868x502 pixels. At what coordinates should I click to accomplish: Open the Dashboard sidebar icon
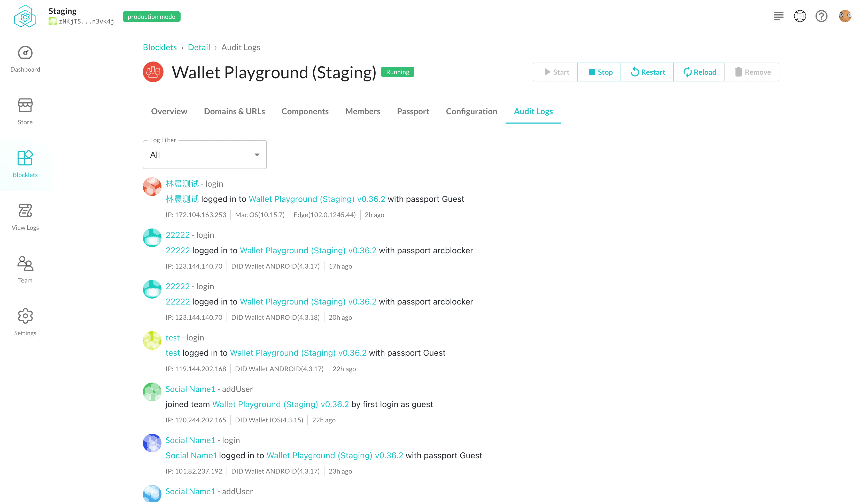click(25, 53)
